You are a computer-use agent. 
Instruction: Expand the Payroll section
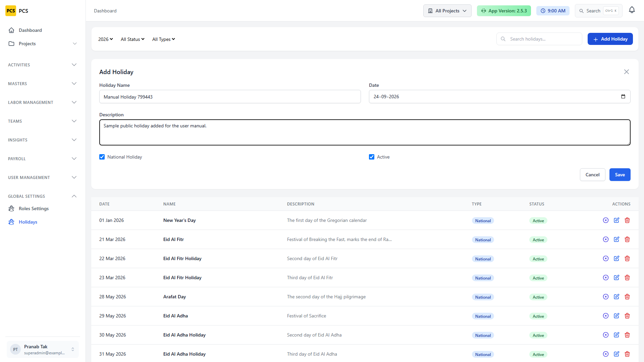coord(43,159)
